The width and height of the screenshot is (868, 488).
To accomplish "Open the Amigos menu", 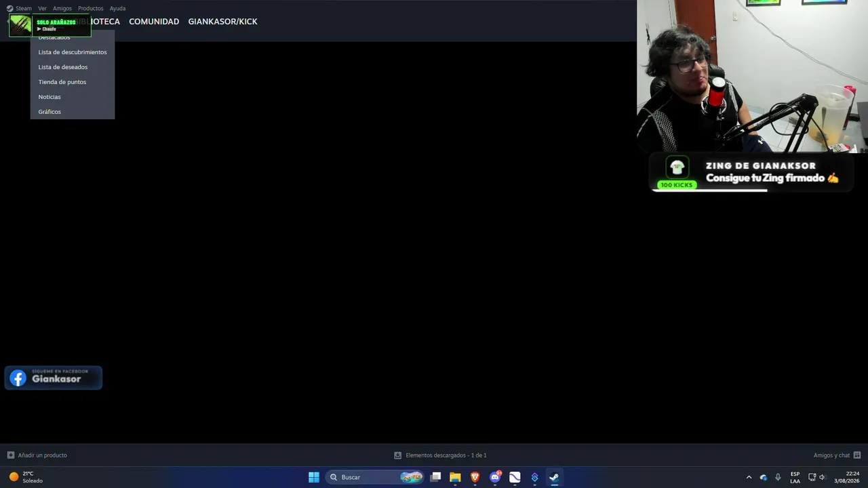I will tap(62, 8).
